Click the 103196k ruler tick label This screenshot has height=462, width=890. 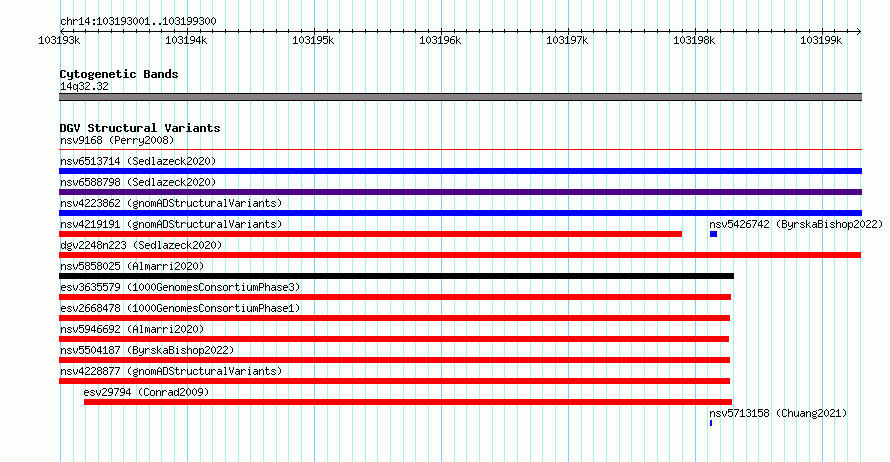coord(440,40)
